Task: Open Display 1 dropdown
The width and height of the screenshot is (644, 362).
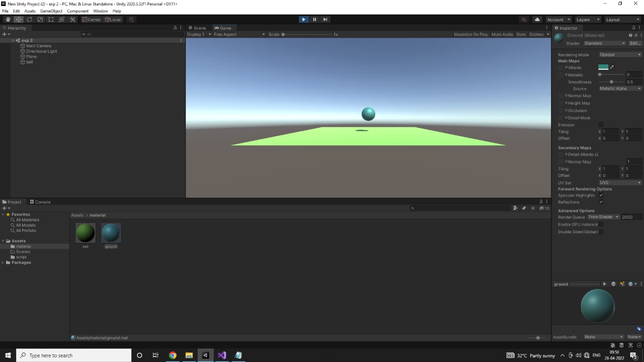Action: tap(199, 34)
